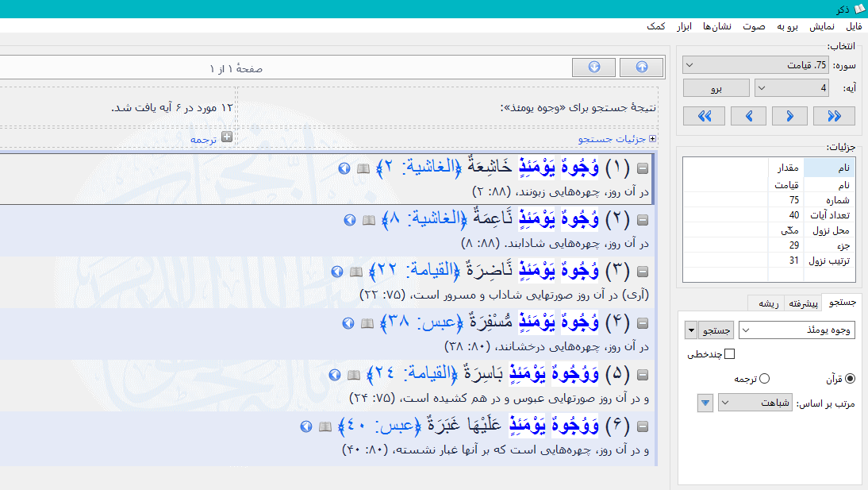
Task: Go to next results page (down arrow)
Action: (x=594, y=67)
